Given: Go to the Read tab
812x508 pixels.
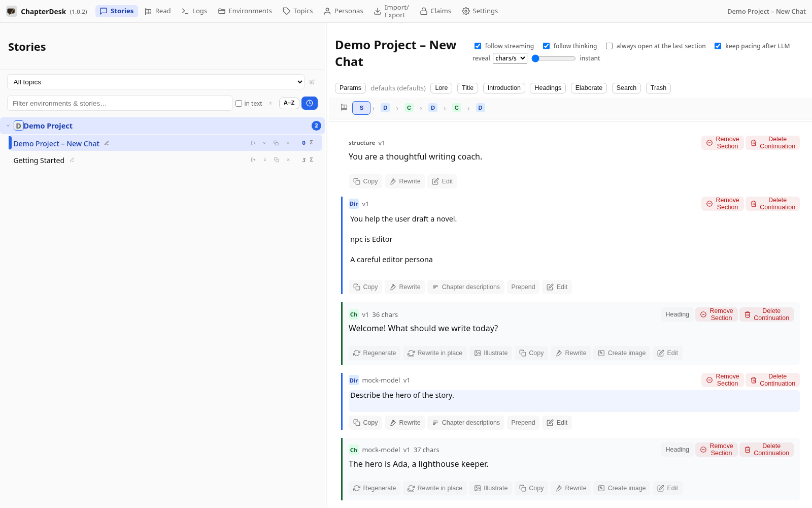Looking at the screenshot, I should [x=158, y=11].
